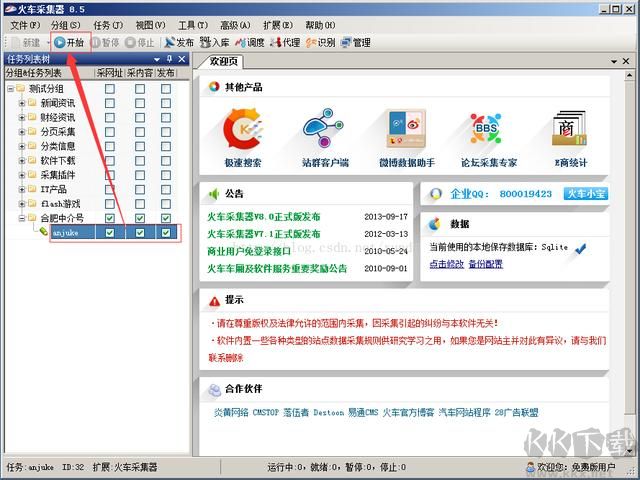Open the 文件(F) menu
The height and width of the screenshot is (480, 640).
tap(25, 25)
